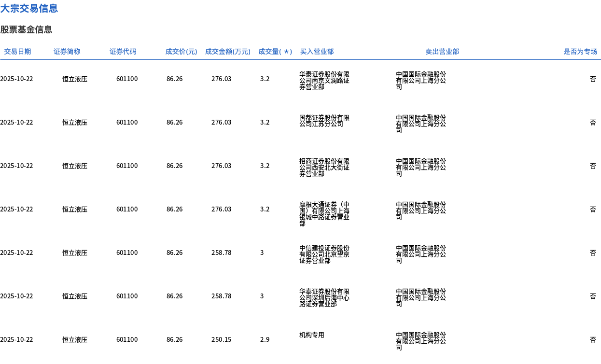Click 恒立液压 in the 摩根大通 row
The width and height of the screenshot is (601, 364).
click(x=75, y=210)
